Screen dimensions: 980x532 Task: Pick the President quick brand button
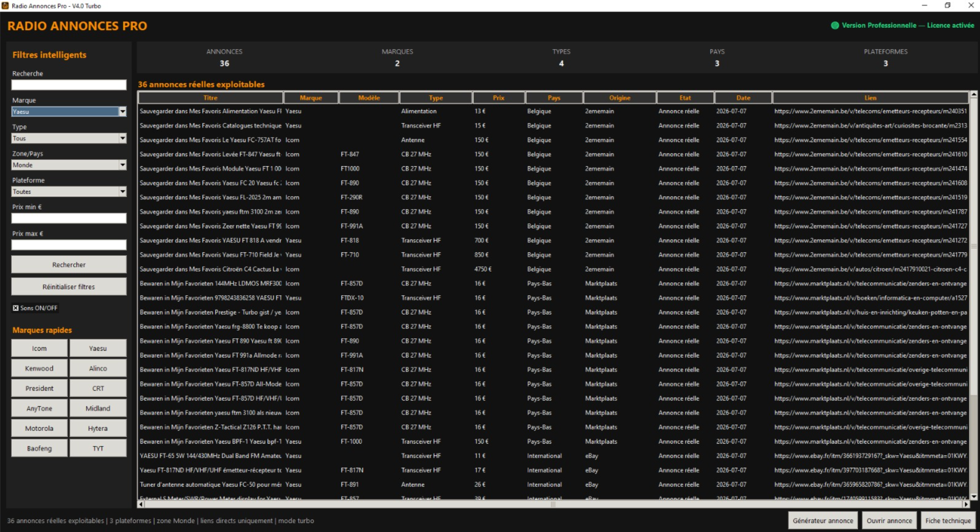[39, 389]
